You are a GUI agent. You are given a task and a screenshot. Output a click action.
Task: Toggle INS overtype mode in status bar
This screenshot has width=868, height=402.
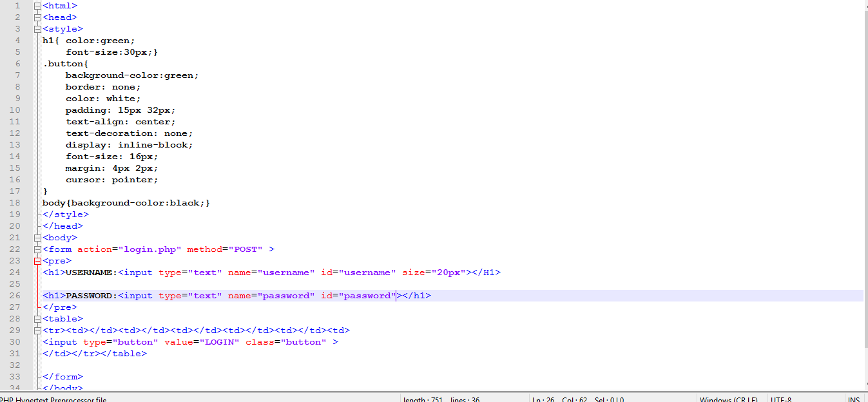[854, 399]
